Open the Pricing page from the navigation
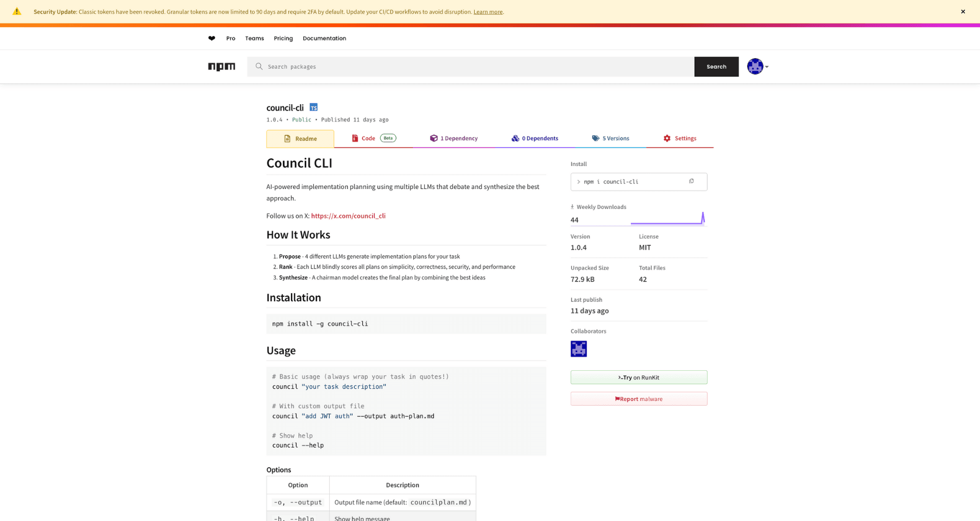Viewport: 980px width, 521px height. (283, 38)
